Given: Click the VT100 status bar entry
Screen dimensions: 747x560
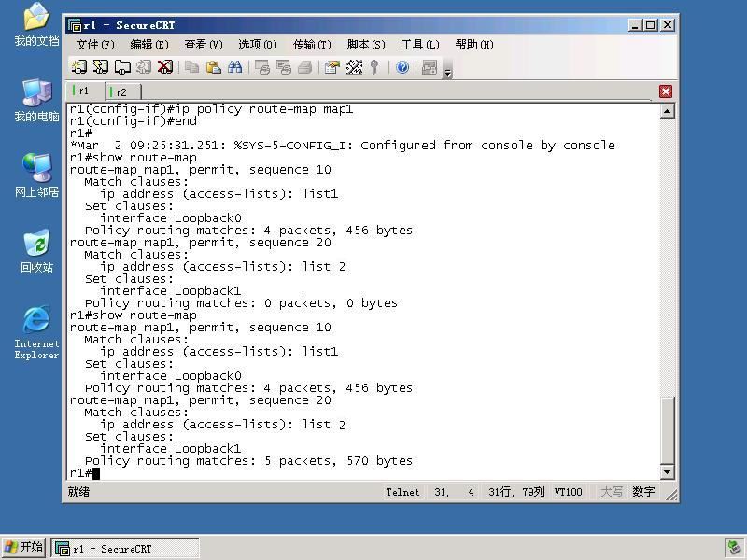Looking at the screenshot, I should click(568, 492).
